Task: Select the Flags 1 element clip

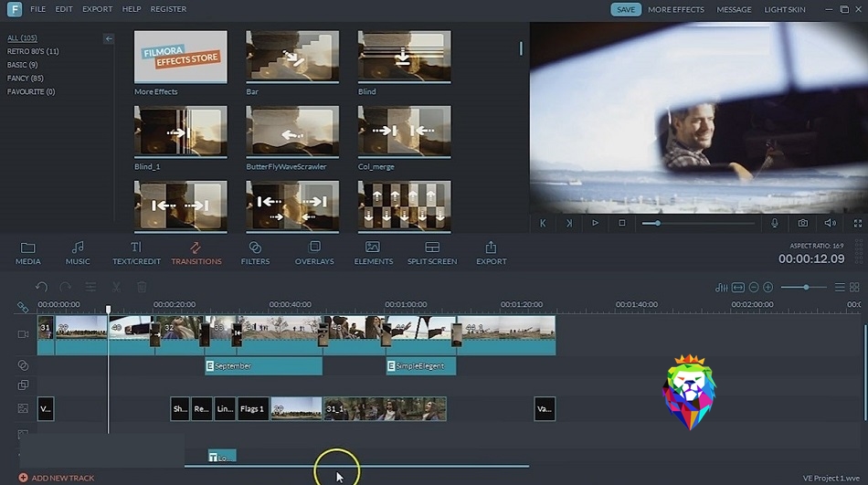Action: [x=253, y=408]
